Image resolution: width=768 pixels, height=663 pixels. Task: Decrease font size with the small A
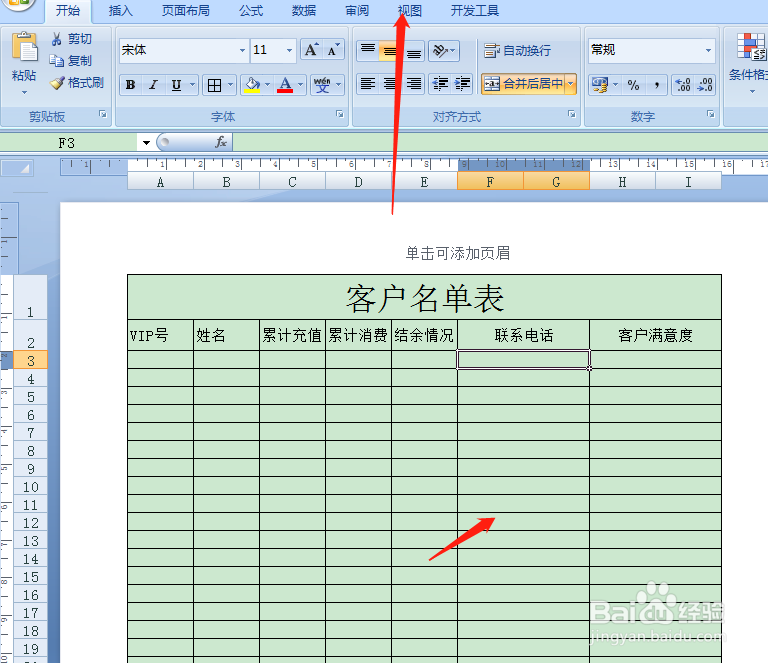pyautogui.click(x=333, y=50)
